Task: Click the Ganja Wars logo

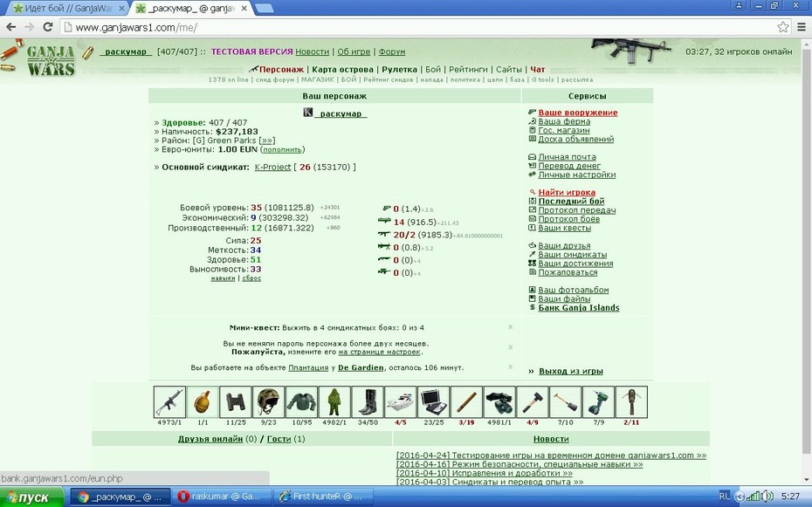Action: pyautogui.click(x=51, y=60)
